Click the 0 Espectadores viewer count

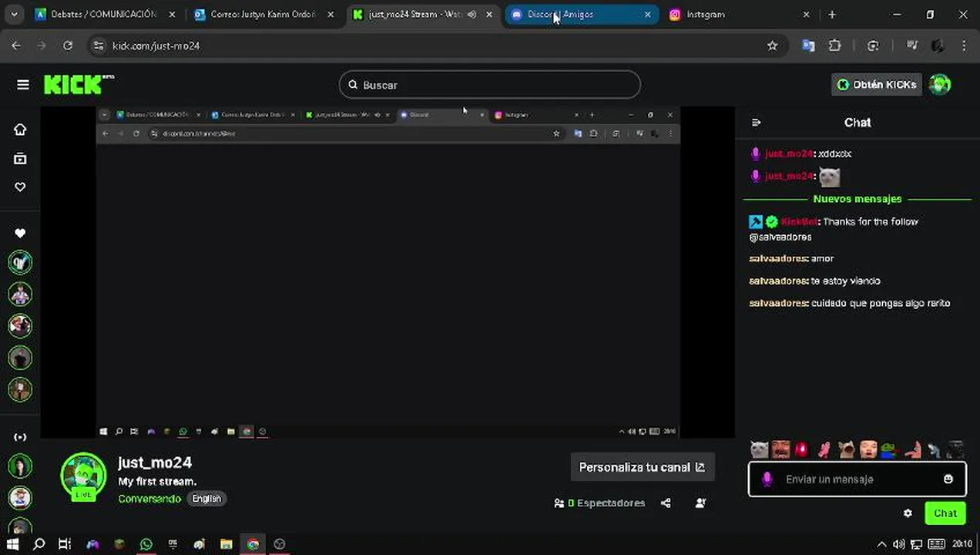pos(599,503)
